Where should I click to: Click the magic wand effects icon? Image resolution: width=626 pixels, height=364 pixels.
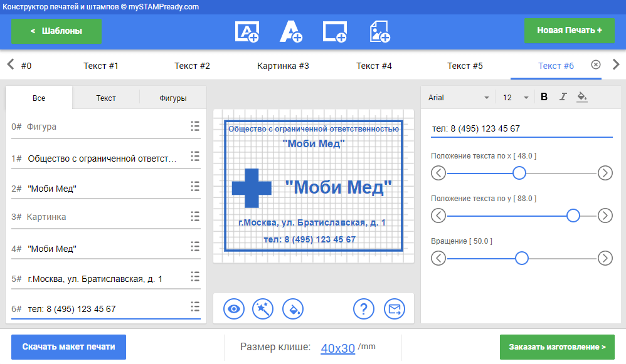click(263, 309)
